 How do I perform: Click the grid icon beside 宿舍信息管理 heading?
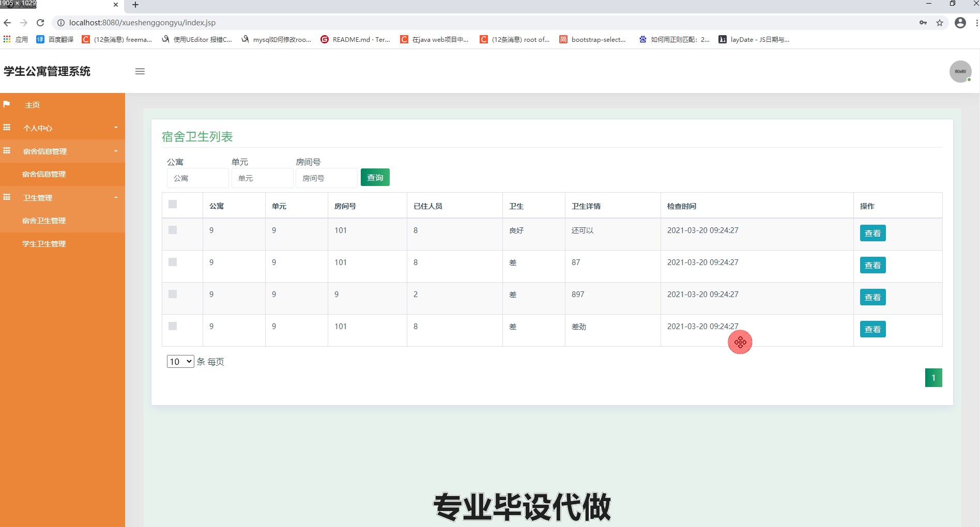(7, 150)
